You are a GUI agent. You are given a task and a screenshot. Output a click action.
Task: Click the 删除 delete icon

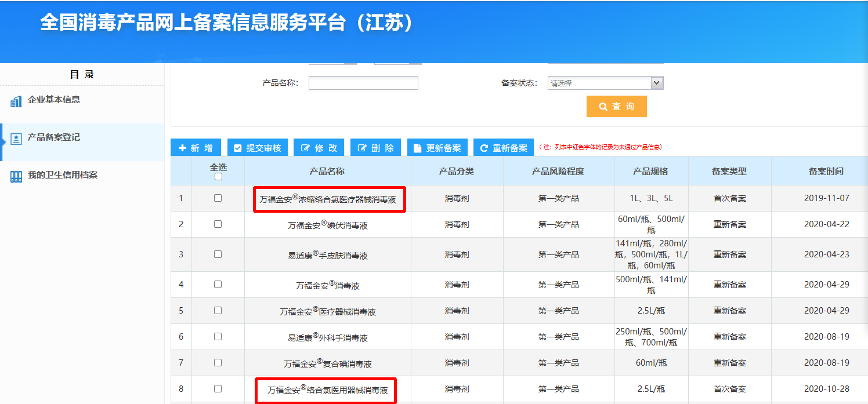point(361,147)
